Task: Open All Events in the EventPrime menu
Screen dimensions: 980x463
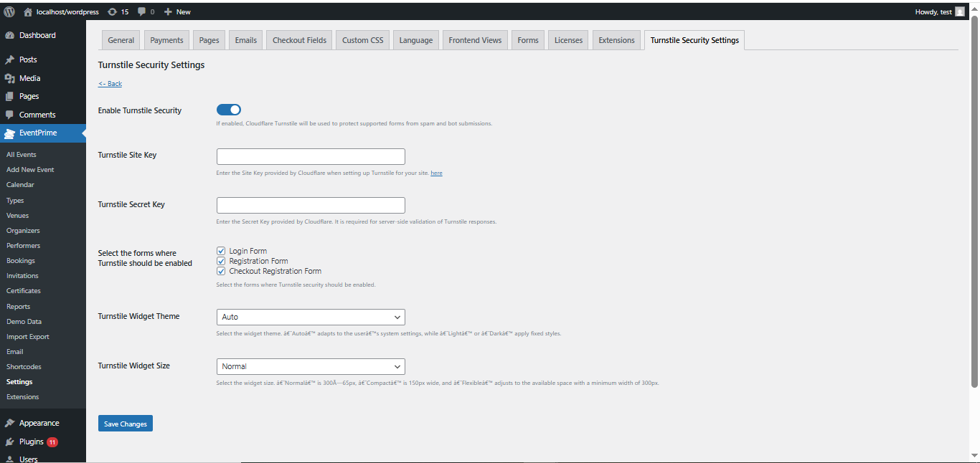Action: (22, 155)
